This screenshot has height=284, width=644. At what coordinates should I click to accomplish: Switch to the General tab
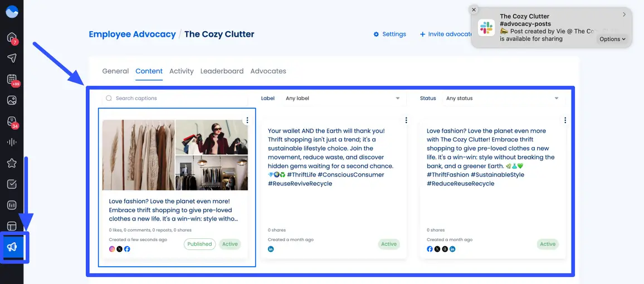(x=115, y=71)
